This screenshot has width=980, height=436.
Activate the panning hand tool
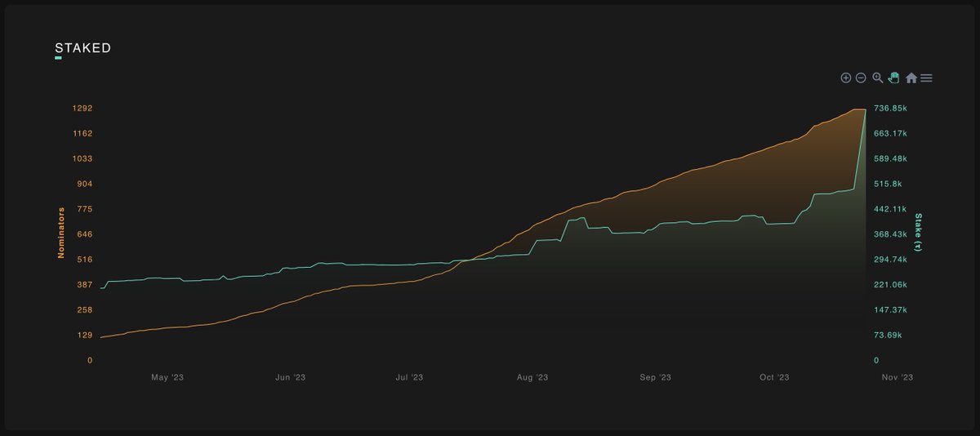click(x=894, y=78)
